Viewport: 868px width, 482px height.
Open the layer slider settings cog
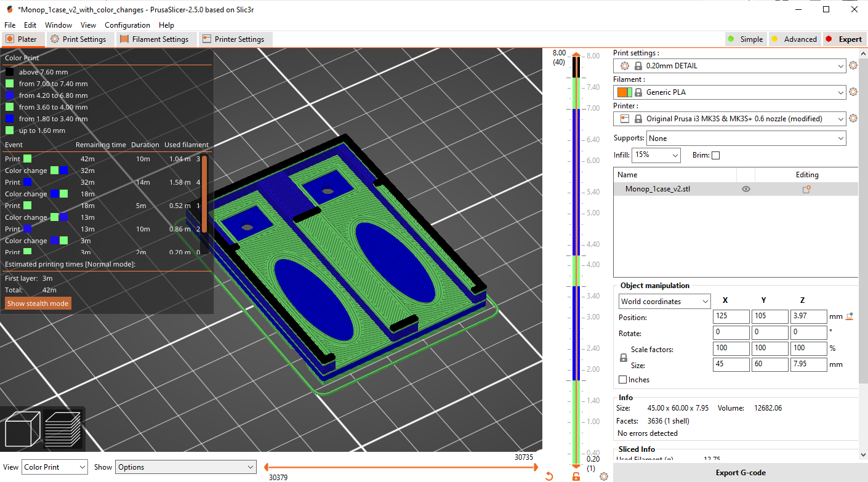[603, 476]
